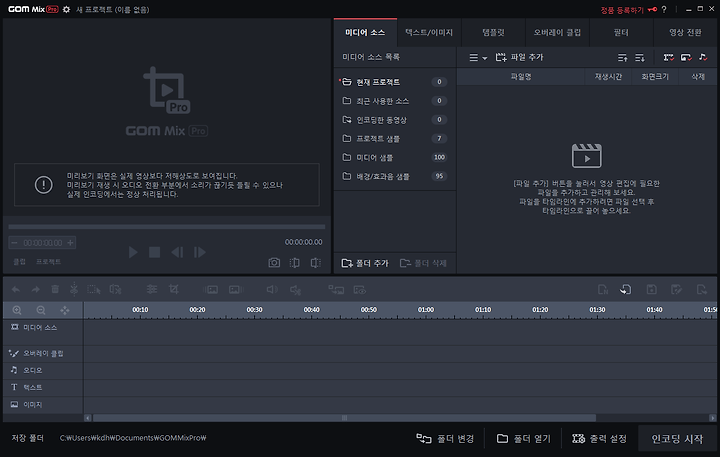Switch preview mode to 클립
720x457 pixels.
[19, 262]
